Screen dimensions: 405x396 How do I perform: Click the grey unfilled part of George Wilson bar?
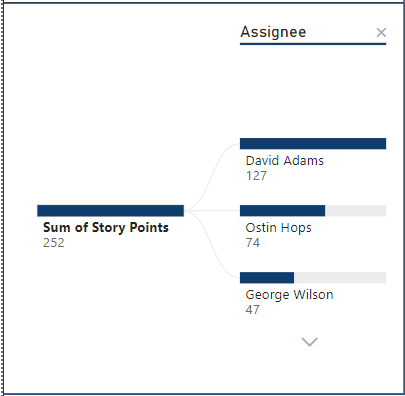(x=340, y=278)
